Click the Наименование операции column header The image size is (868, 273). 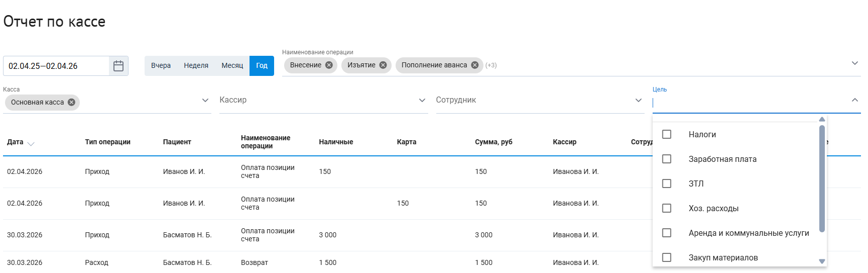266,142
